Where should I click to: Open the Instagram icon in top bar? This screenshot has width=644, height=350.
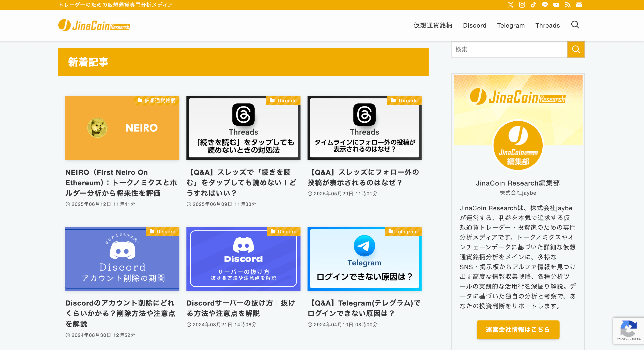tap(522, 5)
